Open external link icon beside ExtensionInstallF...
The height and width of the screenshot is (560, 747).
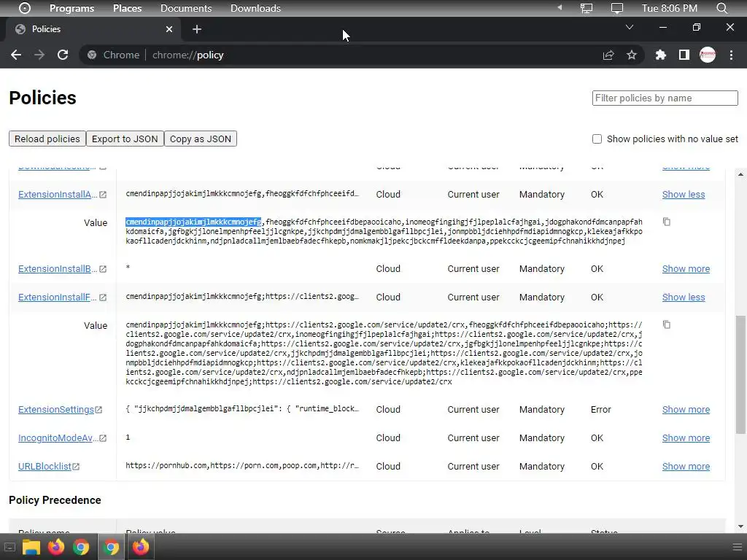point(103,297)
